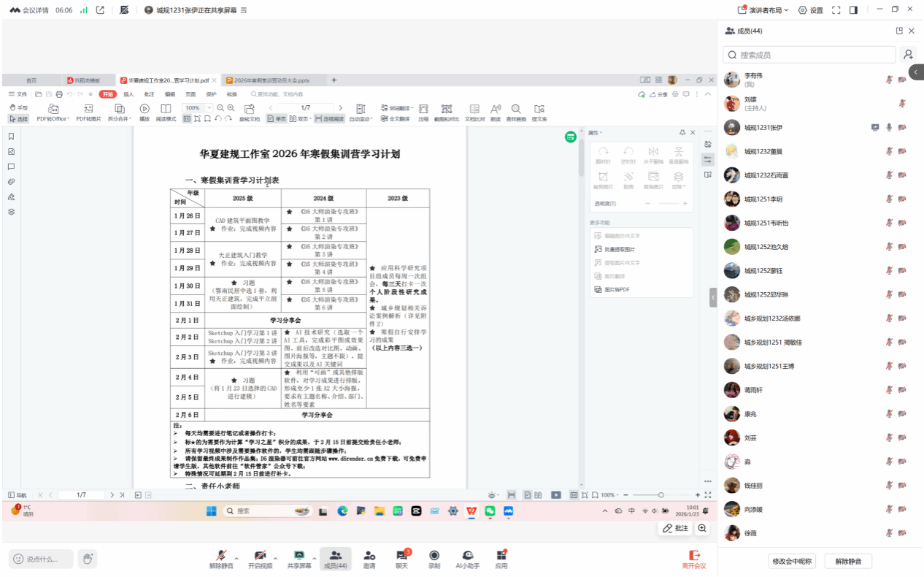Open the 聊天 chat panel
Image resolution: width=924 pixels, height=577 pixels.
[401, 557]
